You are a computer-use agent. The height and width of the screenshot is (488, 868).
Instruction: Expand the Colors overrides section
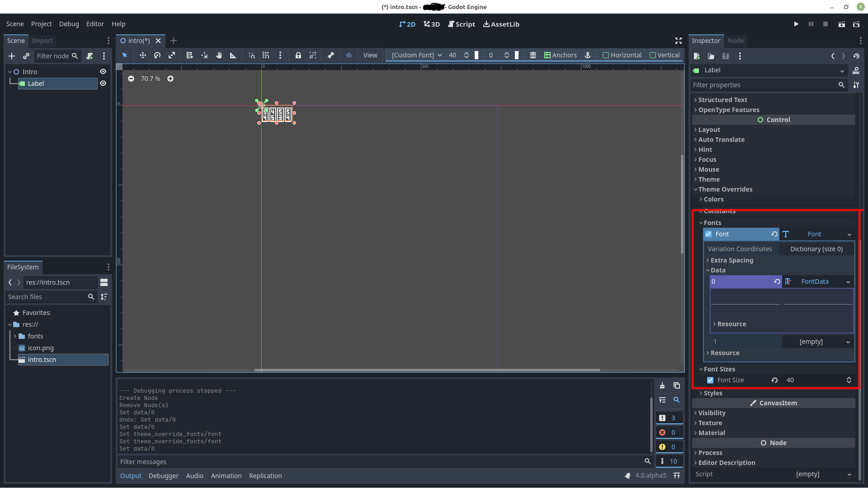coord(713,199)
